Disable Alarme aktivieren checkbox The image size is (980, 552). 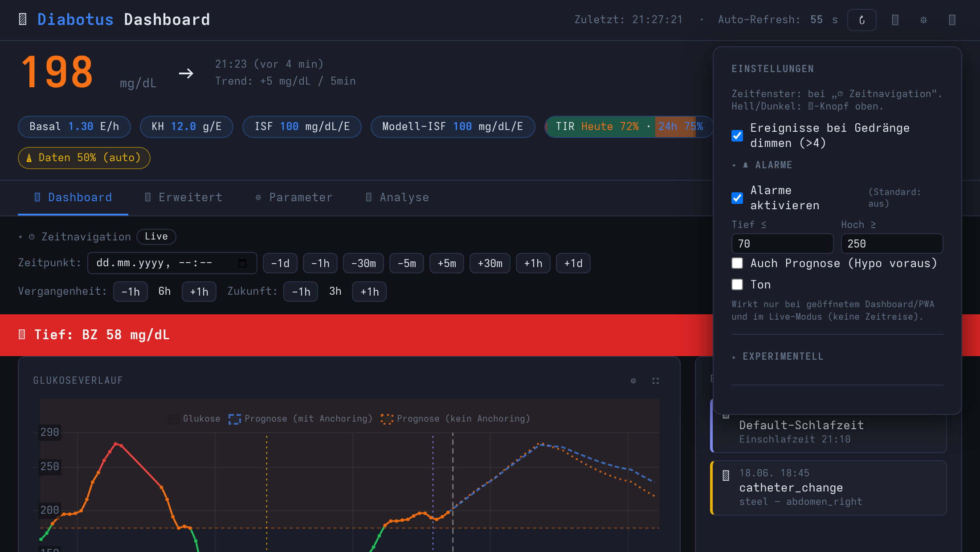click(737, 198)
